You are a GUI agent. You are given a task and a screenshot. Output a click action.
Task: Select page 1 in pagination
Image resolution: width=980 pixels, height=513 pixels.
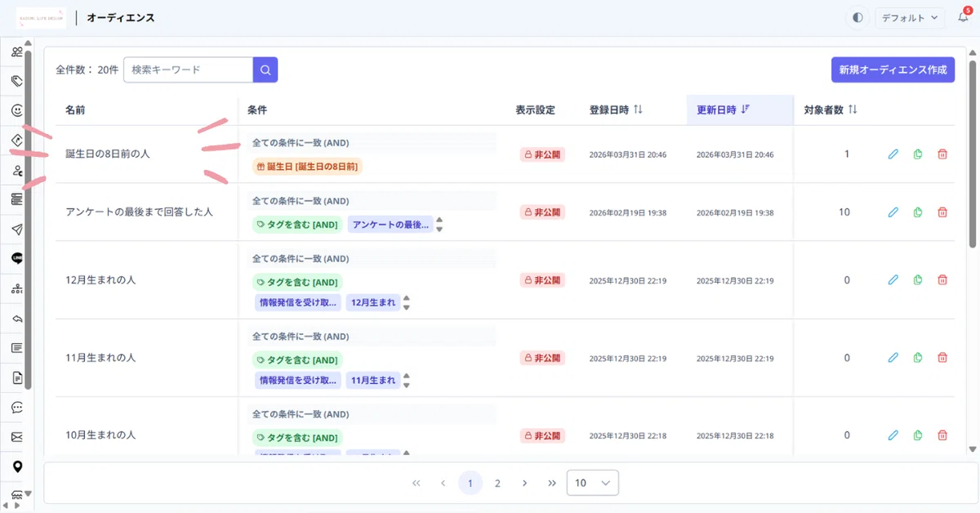(470, 483)
